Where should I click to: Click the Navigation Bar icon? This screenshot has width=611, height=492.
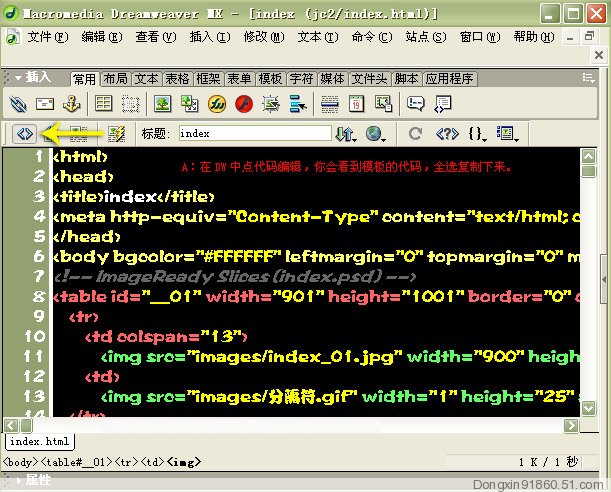point(298,104)
